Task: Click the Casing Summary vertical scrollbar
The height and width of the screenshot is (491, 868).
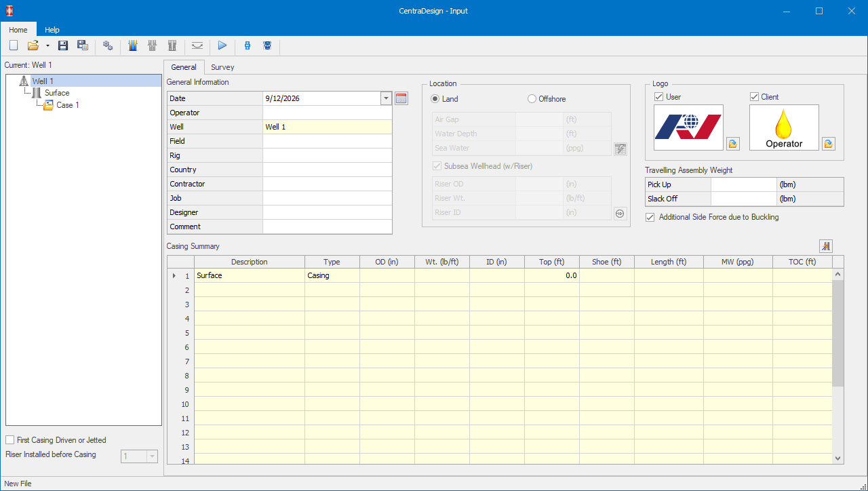Action: [x=838, y=366]
